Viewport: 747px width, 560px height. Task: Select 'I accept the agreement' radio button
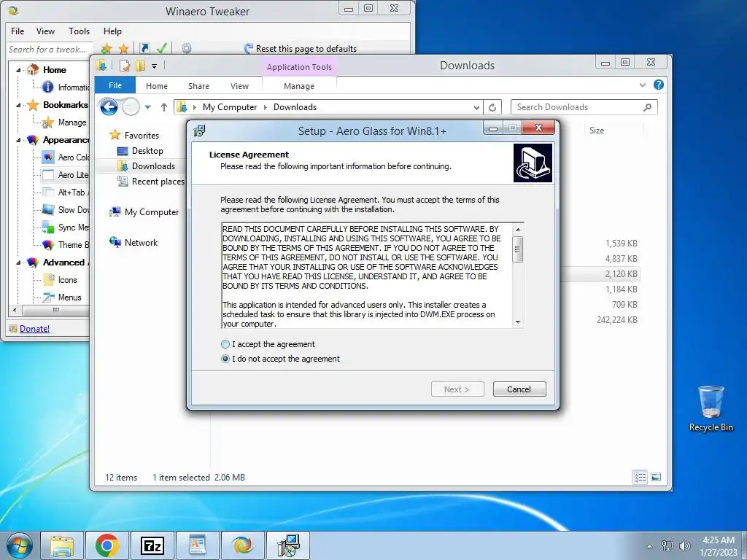(225, 344)
